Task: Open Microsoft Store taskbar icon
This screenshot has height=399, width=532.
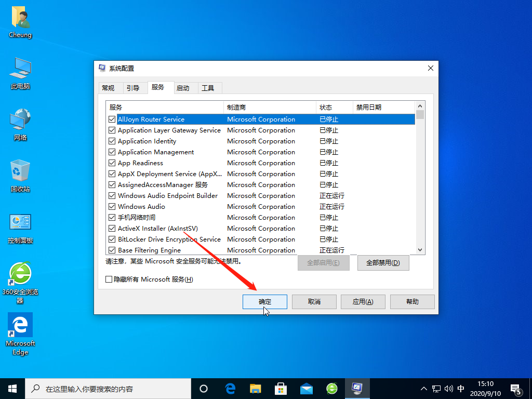Action: tap(281, 389)
